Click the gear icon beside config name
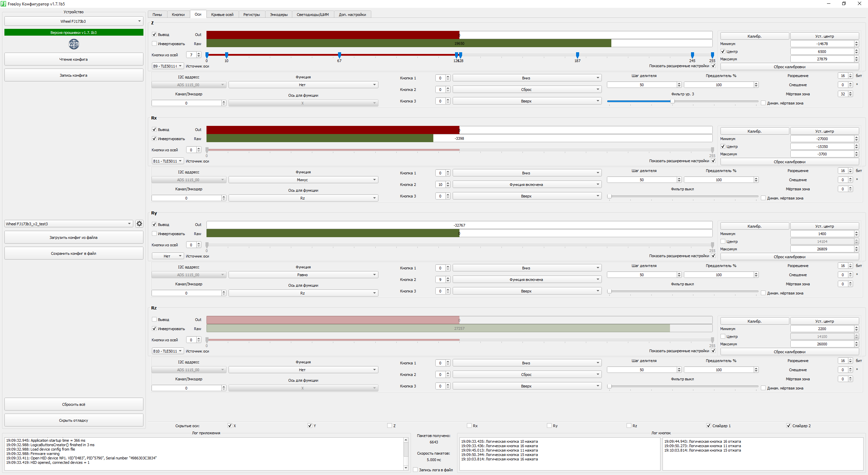Viewport: 868px width, 475px height. (x=139, y=224)
